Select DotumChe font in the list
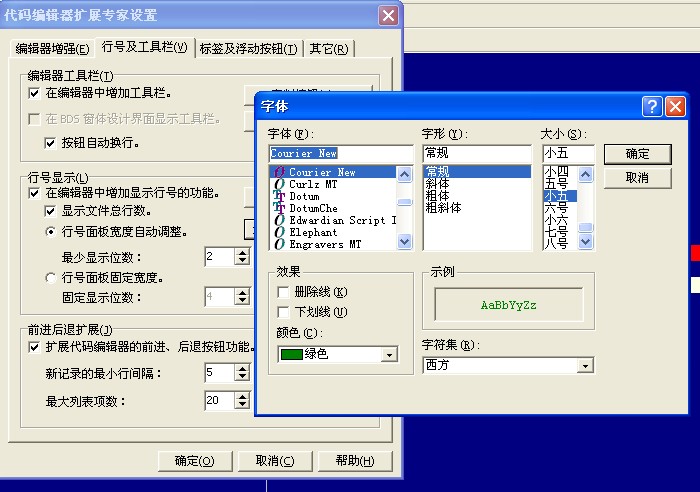Viewport: 700px width, 492px height. click(313, 208)
